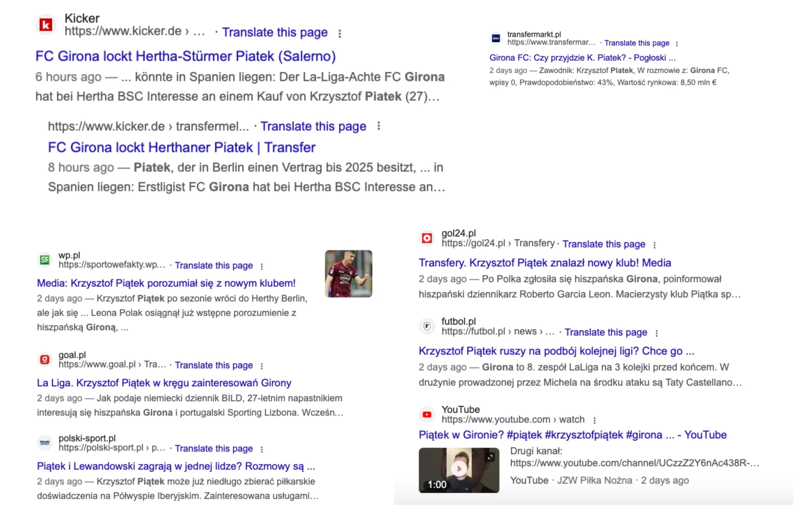The image size is (798, 532).
Task: Click the 'YouTube' site name
Action: pos(461,409)
